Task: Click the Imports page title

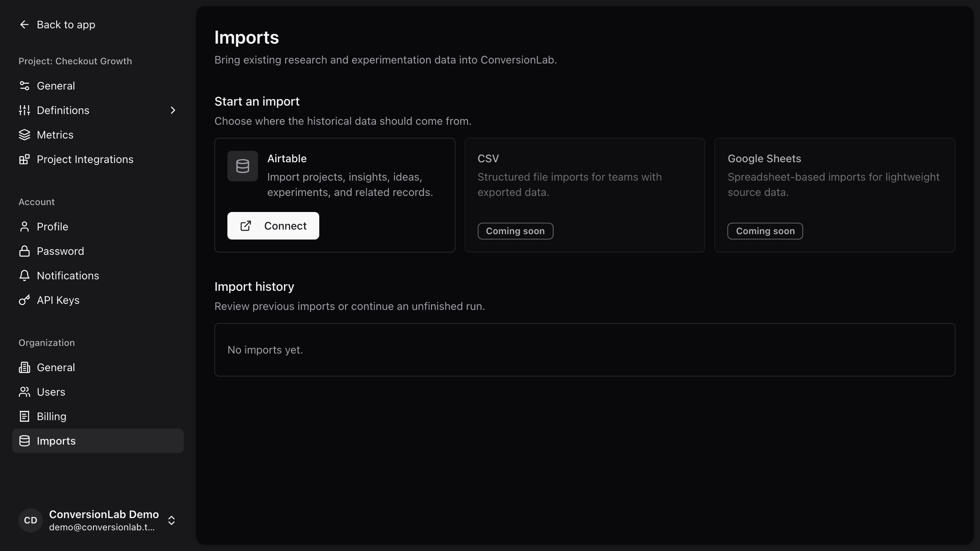Action: point(247,37)
